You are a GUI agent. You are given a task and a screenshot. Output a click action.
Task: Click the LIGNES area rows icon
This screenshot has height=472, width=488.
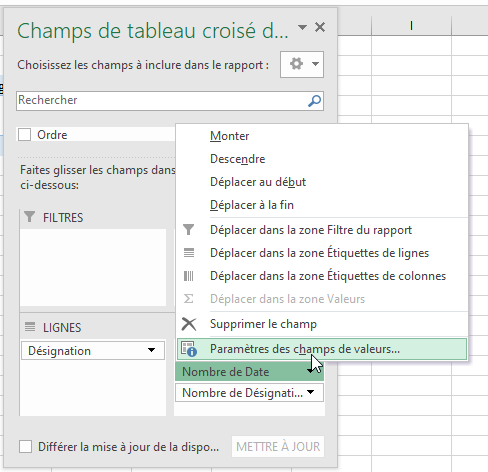pos(30,327)
